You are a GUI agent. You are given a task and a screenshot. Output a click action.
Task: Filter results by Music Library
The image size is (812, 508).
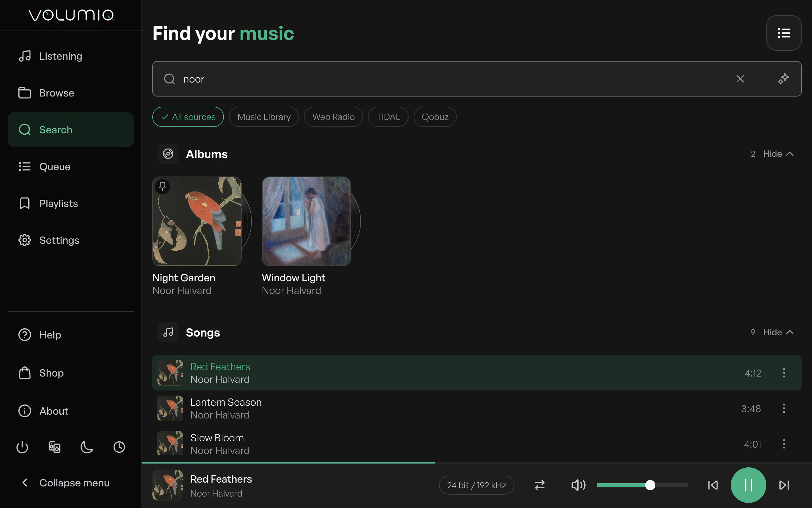coord(264,117)
